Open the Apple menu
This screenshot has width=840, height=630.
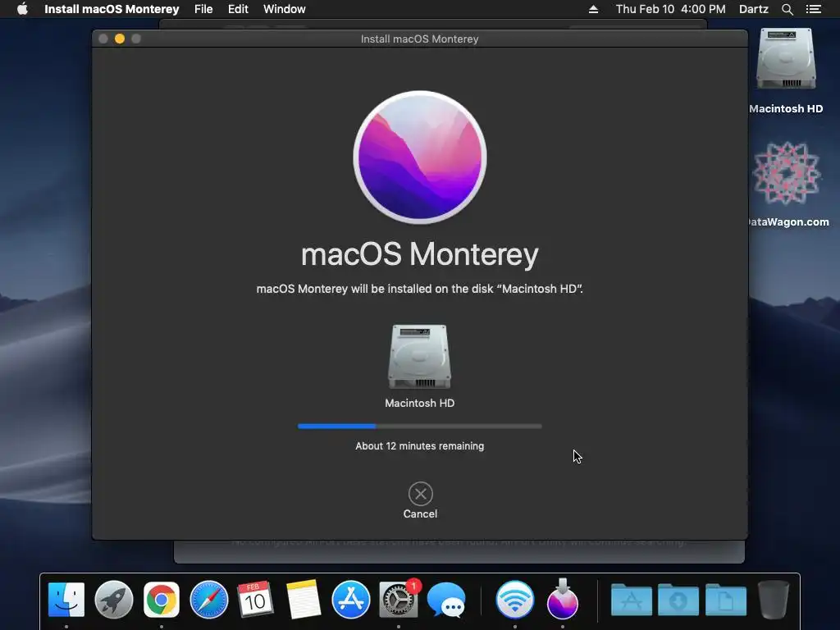pos(22,9)
